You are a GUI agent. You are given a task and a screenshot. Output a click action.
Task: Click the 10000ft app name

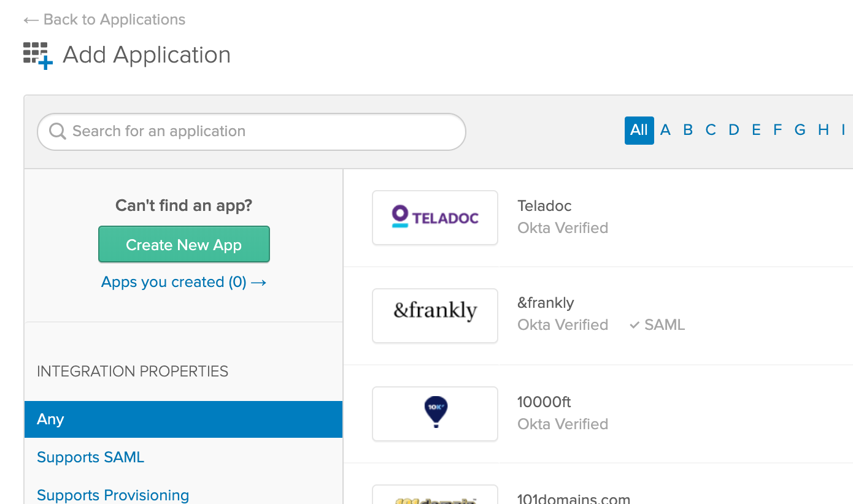coord(544,402)
